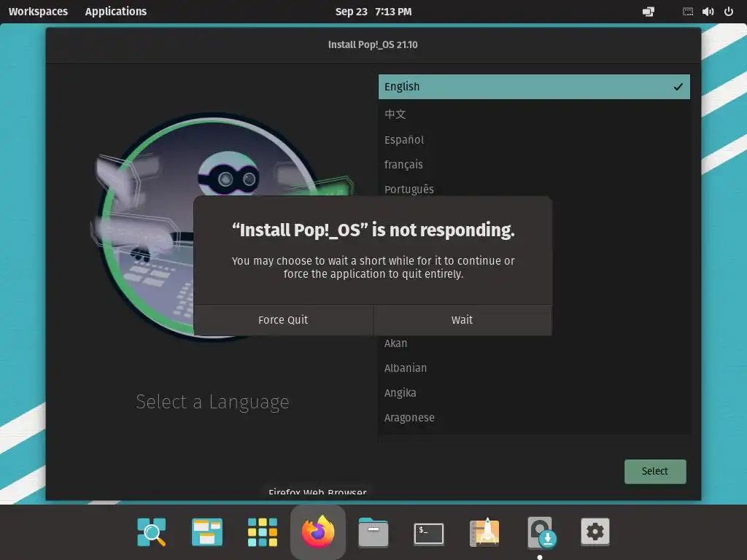The image size is (747, 560).
Task: Click the green Select button
Action: coord(655,472)
